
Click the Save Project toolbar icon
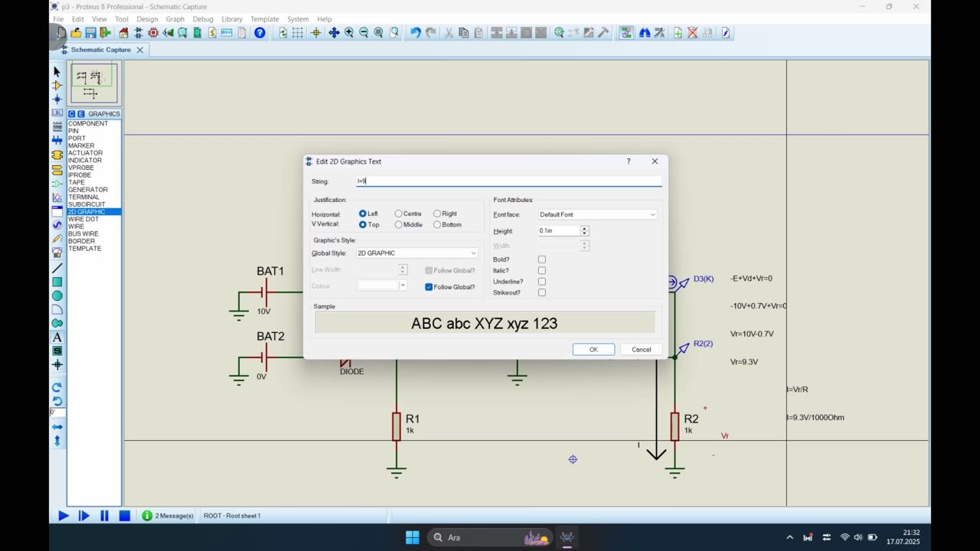point(90,33)
